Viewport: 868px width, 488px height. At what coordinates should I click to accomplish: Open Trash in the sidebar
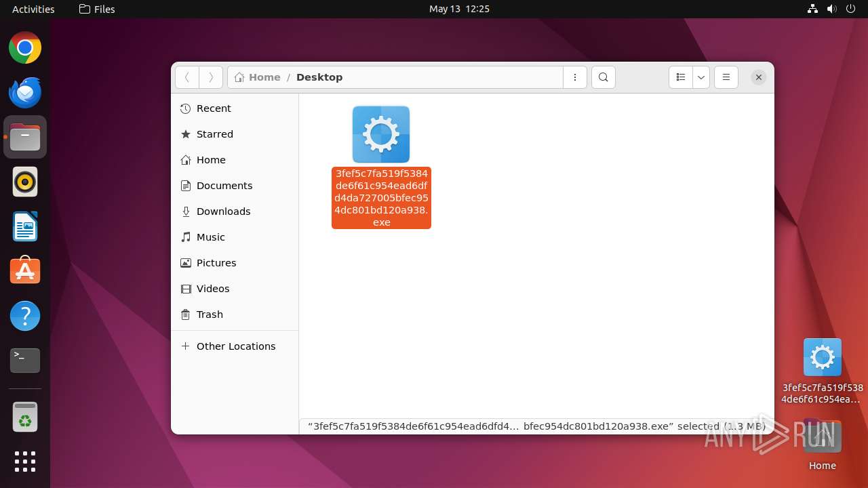(235, 314)
